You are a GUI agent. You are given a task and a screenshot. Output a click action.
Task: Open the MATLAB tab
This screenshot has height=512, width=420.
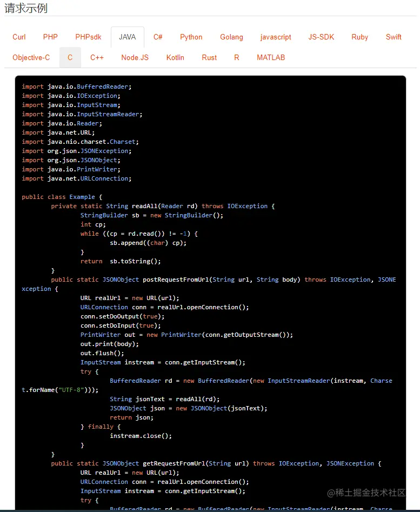point(271,57)
